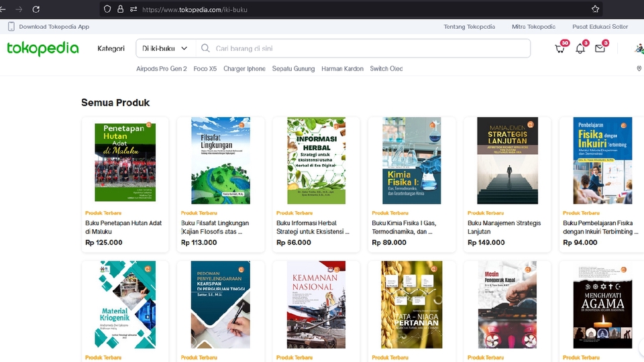Screen dimensions: 644x362
Task: Click Download Tokopedia App link
Action: pos(54,27)
